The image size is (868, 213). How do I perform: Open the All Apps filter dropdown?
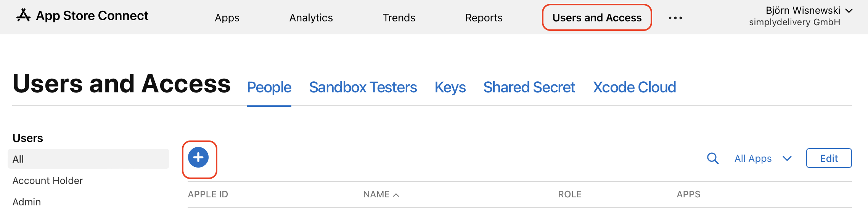763,158
